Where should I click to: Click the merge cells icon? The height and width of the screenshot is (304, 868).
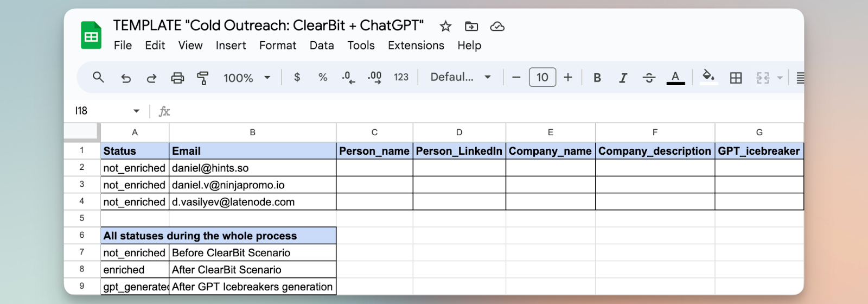[x=763, y=78]
